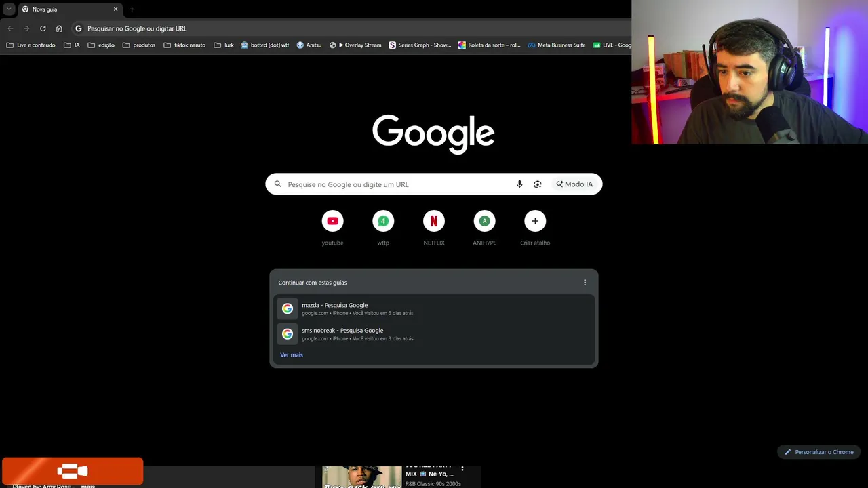Viewport: 868px width, 488px height.
Task: Open the Meta Business Suite bookmark
Action: pyautogui.click(x=557, y=45)
